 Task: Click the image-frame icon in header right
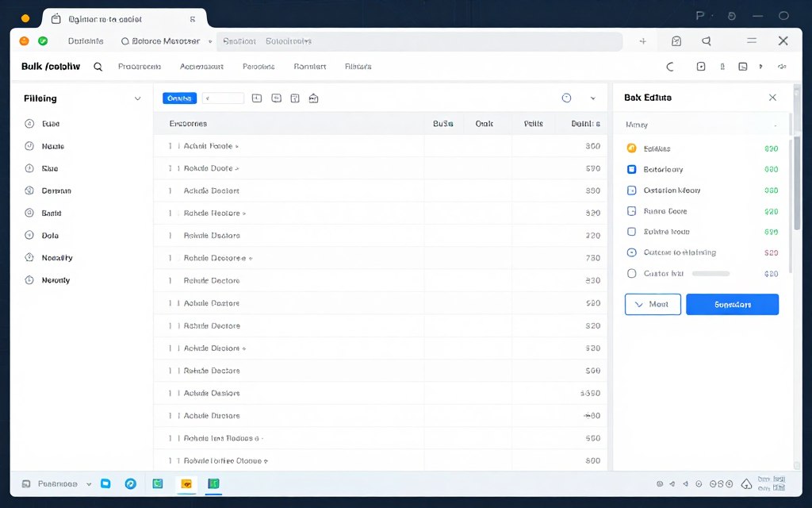tap(742, 67)
